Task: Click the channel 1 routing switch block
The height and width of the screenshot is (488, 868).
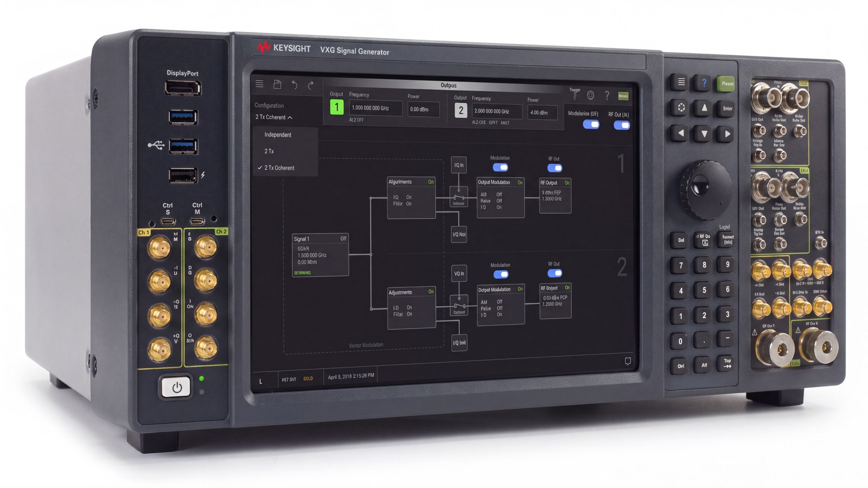Action: pyautogui.click(x=459, y=197)
